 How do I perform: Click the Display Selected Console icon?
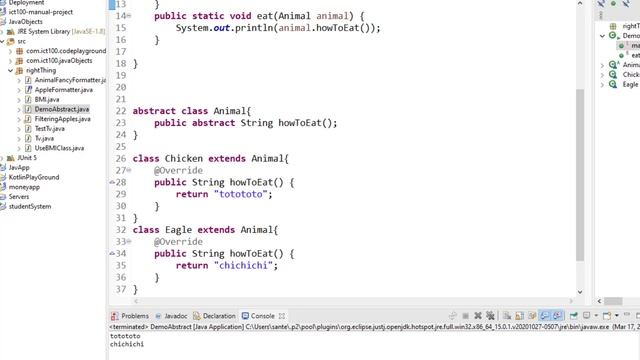[x=587, y=316]
